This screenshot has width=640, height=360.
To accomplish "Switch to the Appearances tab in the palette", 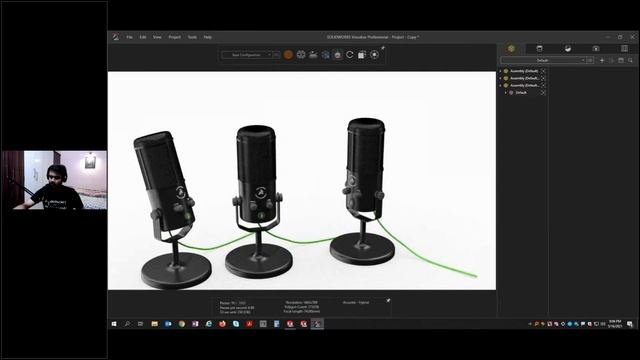I will click(540, 49).
